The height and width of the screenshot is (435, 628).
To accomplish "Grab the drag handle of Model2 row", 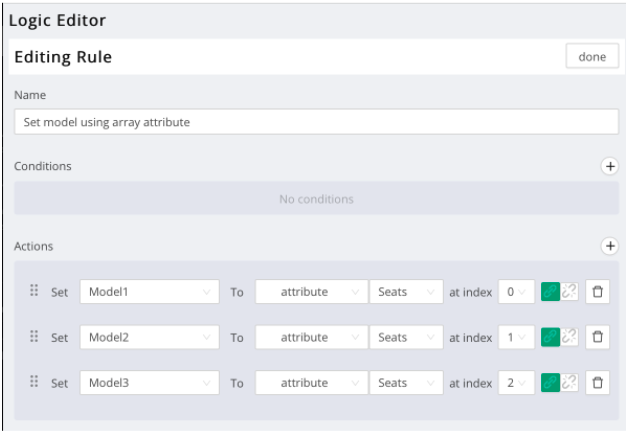I will (34, 337).
